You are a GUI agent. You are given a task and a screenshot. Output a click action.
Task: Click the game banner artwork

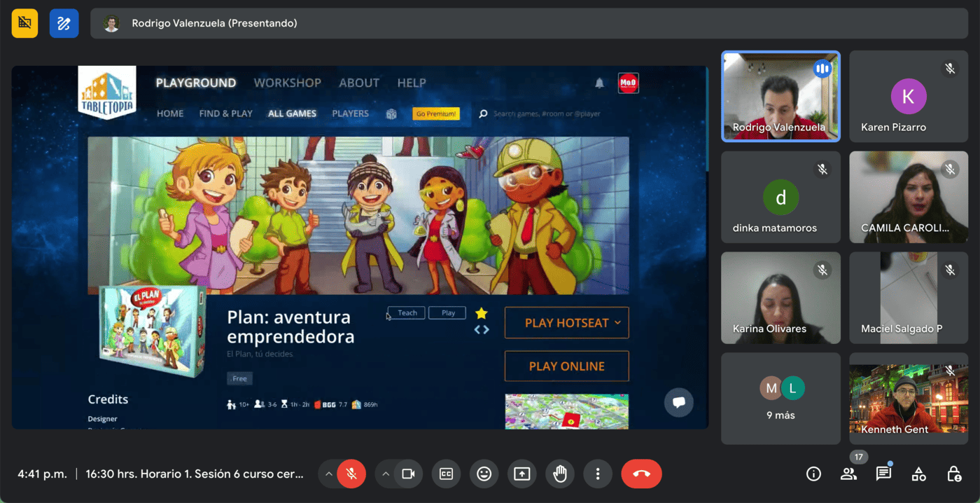(358, 215)
